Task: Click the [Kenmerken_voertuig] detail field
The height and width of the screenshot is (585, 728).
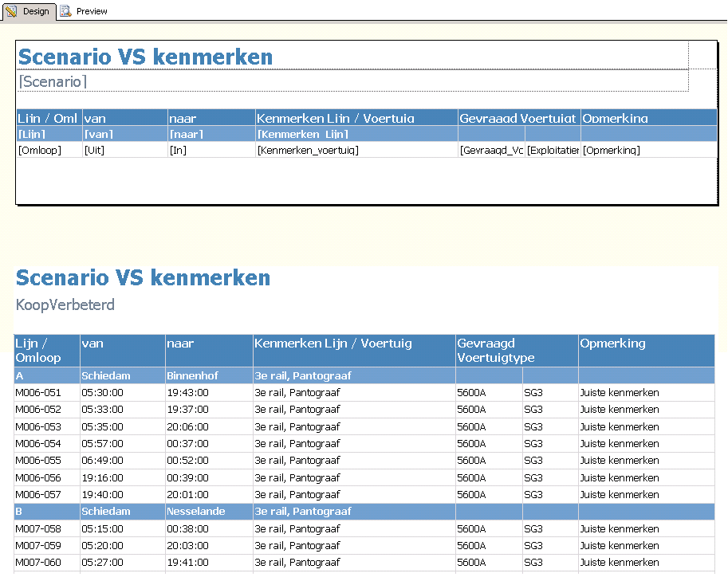Action: click(356, 150)
